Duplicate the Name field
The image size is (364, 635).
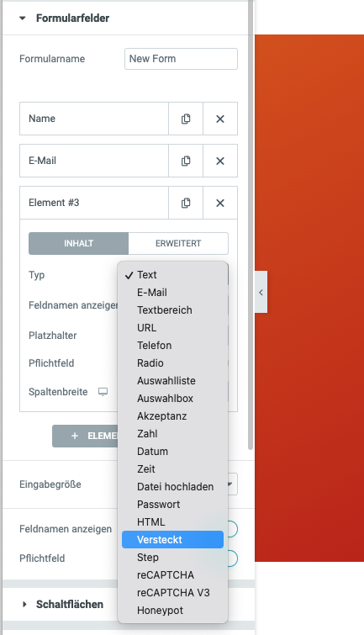pos(186,119)
